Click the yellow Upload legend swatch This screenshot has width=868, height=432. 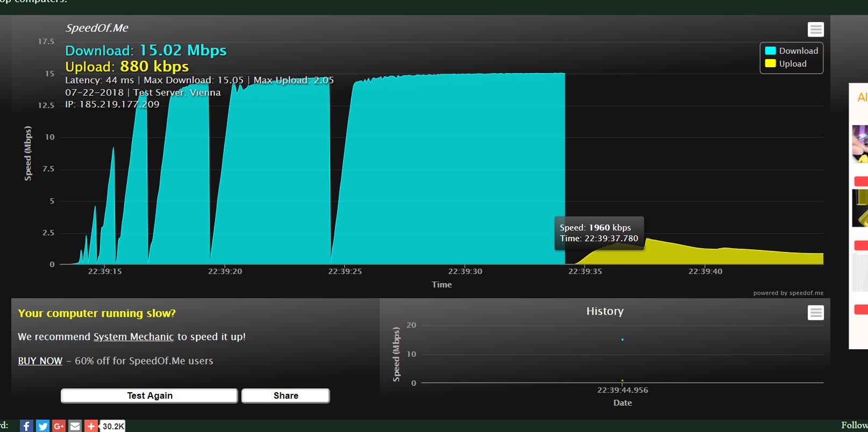pyautogui.click(x=770, y=63)
